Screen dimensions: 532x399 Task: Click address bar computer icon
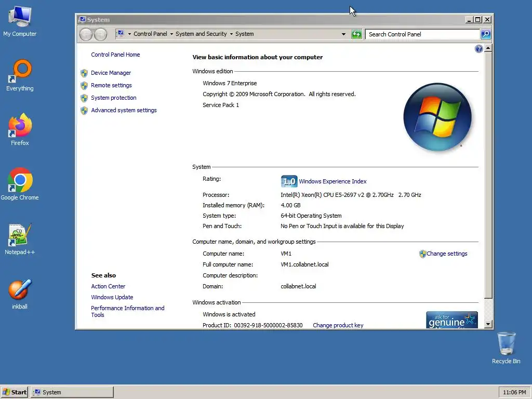121,34
